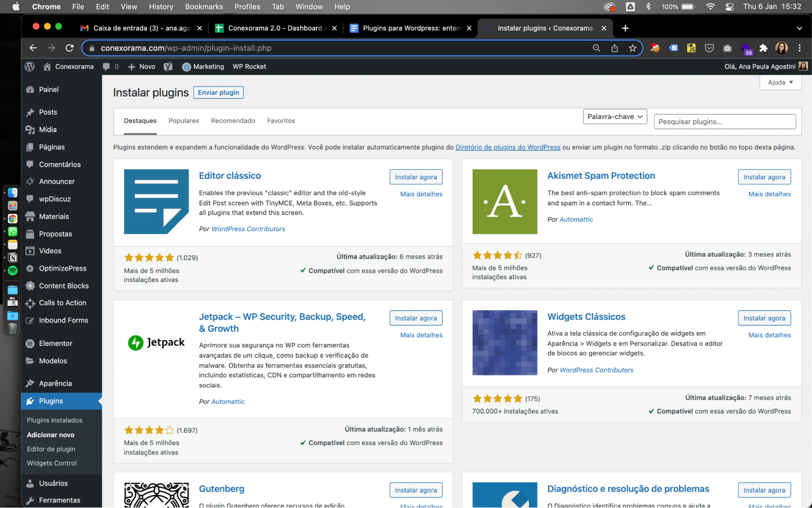
Task: Open the Yoast SEO admin bar icon
Action: [x=168, y=67]
